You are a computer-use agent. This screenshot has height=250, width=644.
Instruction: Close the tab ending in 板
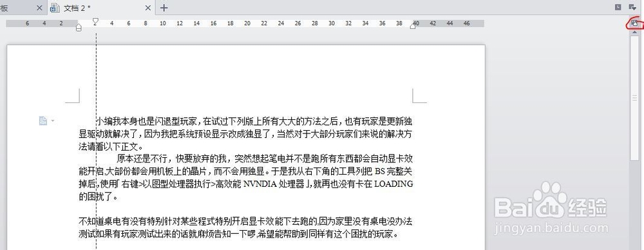click(39, 8)
